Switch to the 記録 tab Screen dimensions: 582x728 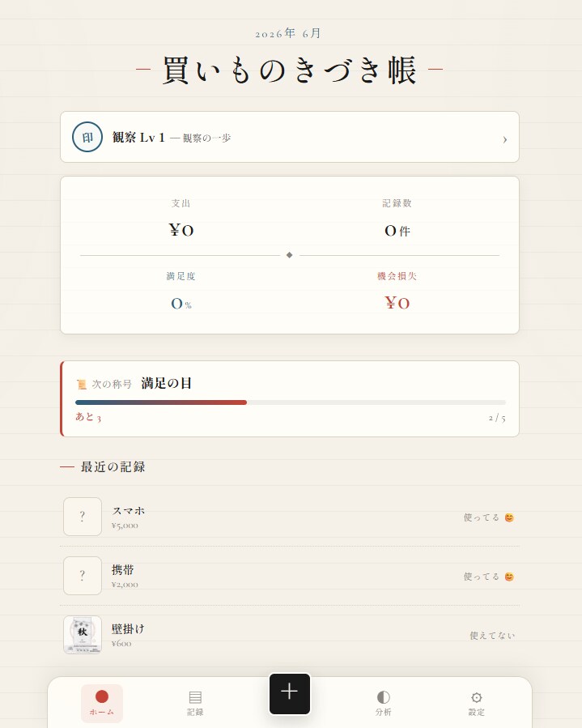coord(195,703)
